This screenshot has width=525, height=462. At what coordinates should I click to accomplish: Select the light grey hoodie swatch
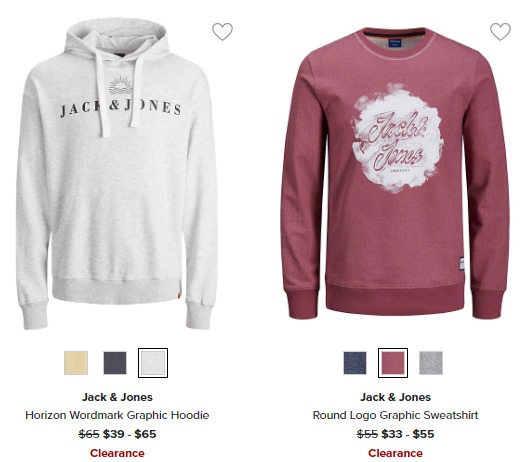coord(153,363)
